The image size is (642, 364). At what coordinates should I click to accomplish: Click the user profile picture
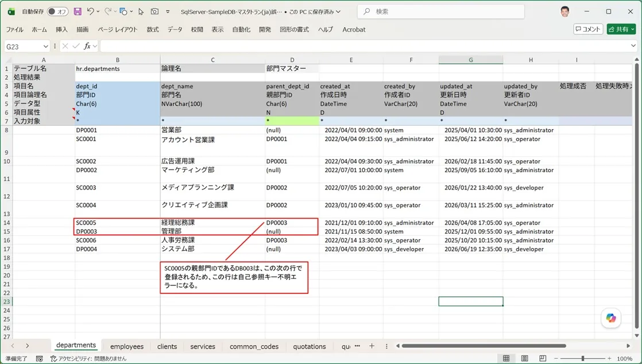[x=565, y=11]
